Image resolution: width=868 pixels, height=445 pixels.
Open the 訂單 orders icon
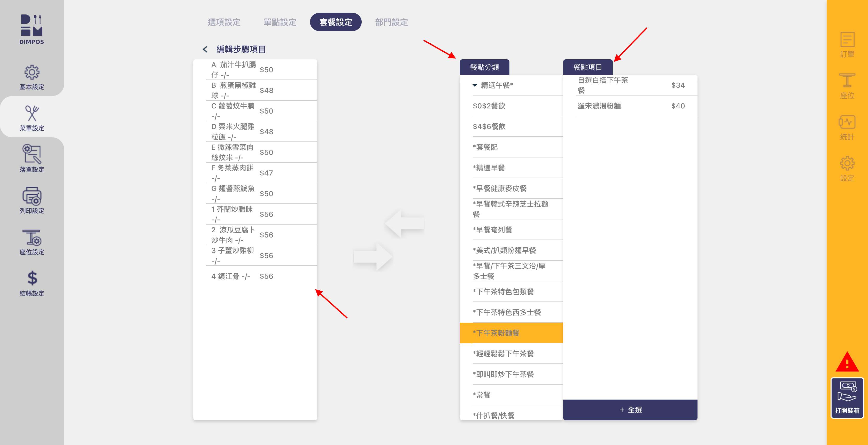click(847, 40)
